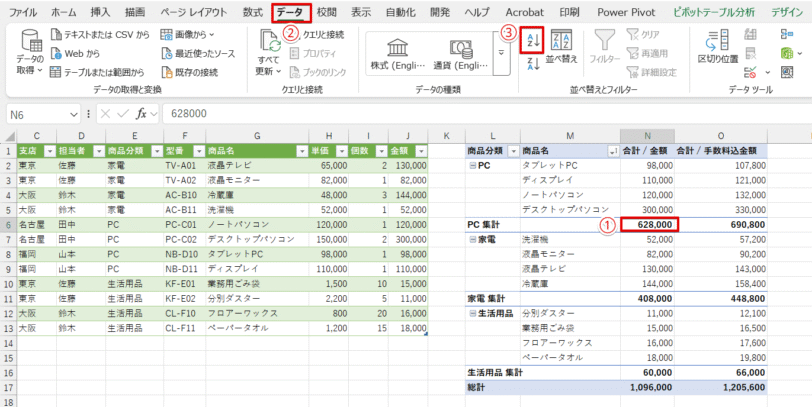Collapse the PC group in the pivot table
812x407 pixels.
tap(472, 166)
